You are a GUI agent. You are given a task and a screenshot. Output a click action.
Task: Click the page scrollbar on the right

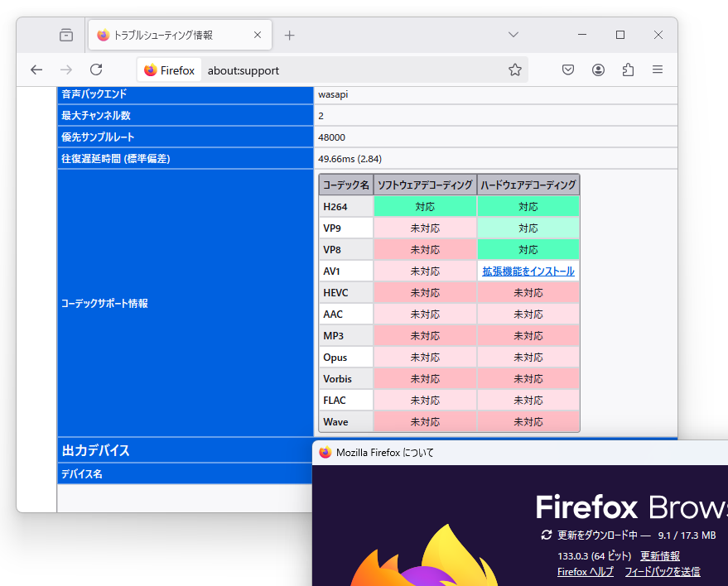tap(673, 248)
